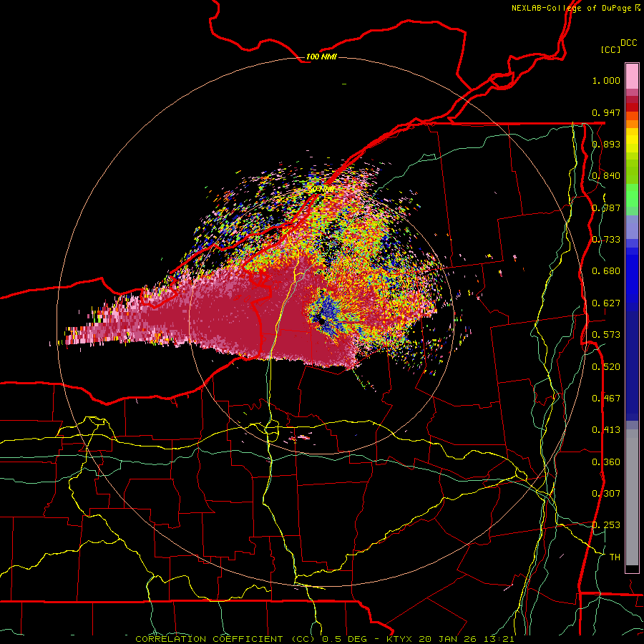The image size is (644, 644).
Task: Select the 0.360 scale value
Action: click(606, 462)
